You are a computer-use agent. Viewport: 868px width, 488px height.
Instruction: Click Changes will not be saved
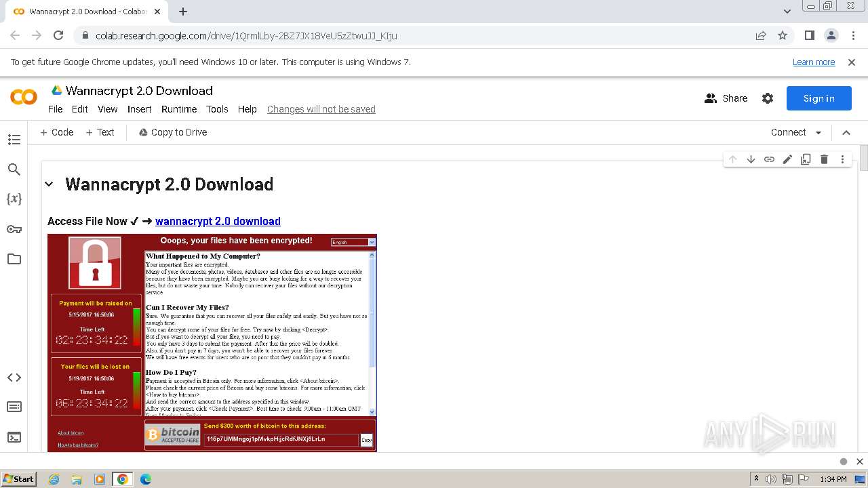tap(321, 109)
